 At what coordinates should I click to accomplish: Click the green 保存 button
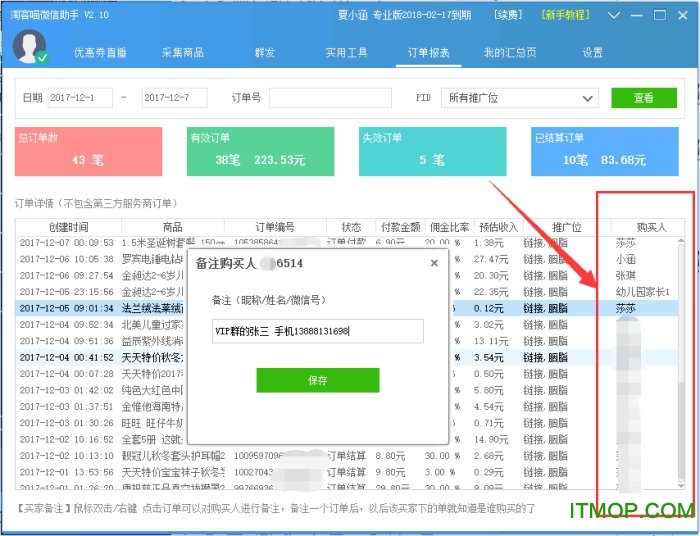tap(317, 380)
